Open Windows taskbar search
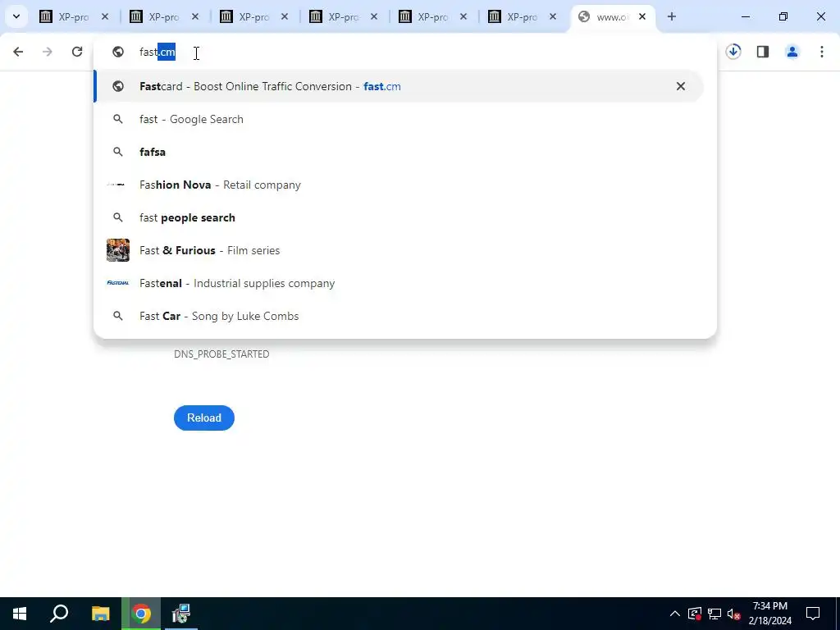840x630 pixels. 59,614
